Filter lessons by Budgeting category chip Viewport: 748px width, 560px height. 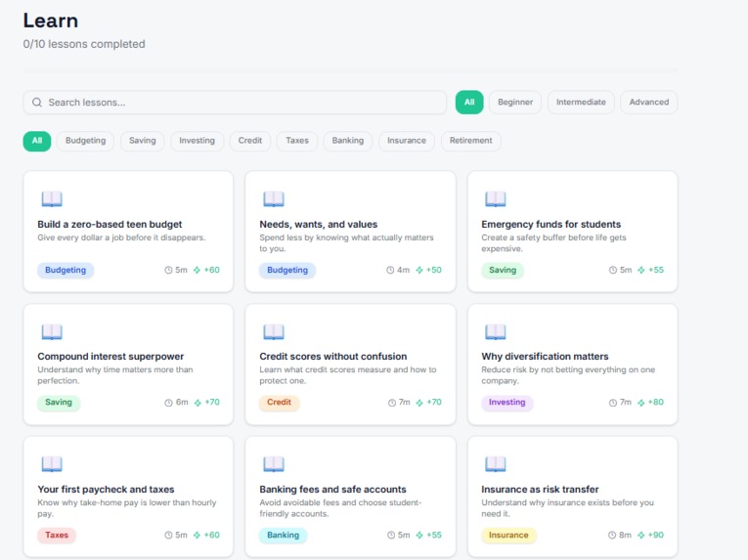tap(85, 141)
